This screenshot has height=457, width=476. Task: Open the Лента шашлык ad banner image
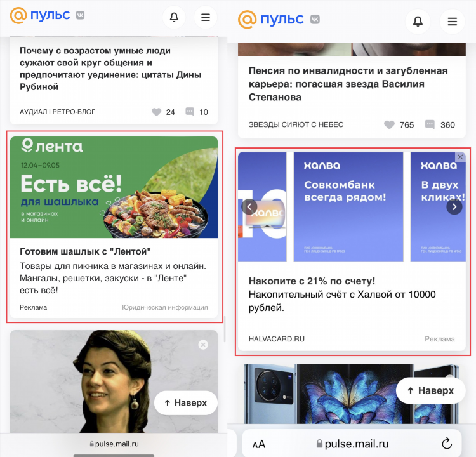point(114,187)
